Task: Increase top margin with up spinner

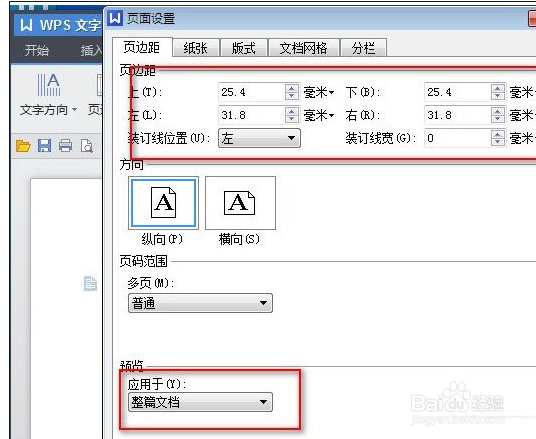Action: click(292, 88)
